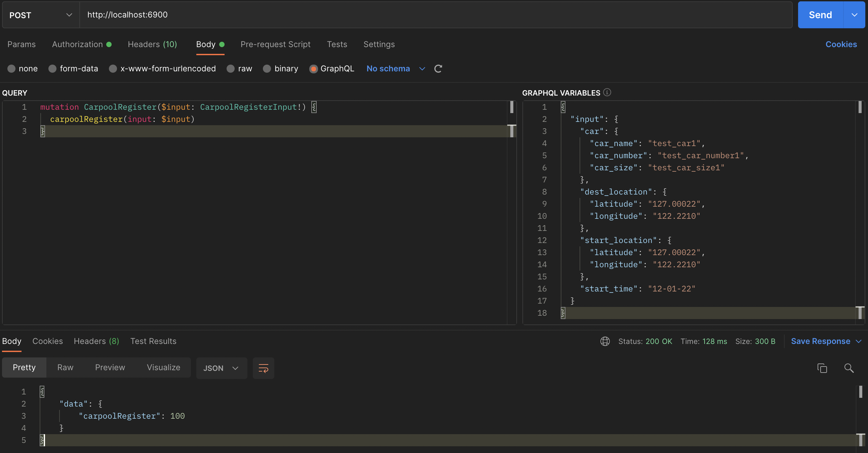Screen dimensions: 868x453
Task: Copy response with the copy icon
Action: pyautogui.click(x=822, y=368)
